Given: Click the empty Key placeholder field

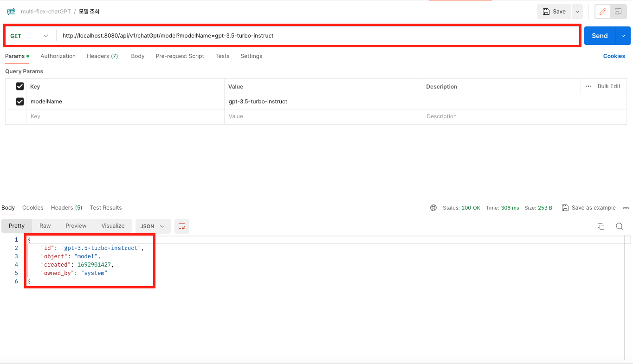Looking at the screenshot, I should 125,117.
